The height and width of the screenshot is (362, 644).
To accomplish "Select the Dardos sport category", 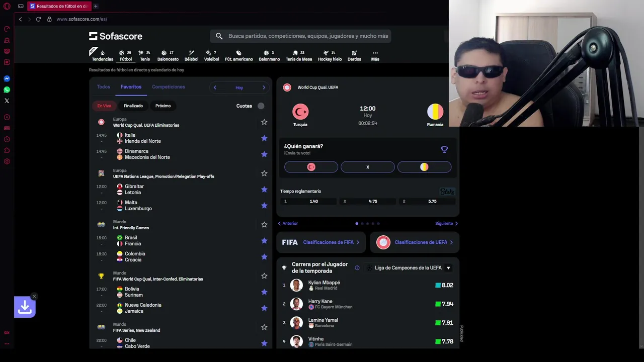I will tap(354, 55).
